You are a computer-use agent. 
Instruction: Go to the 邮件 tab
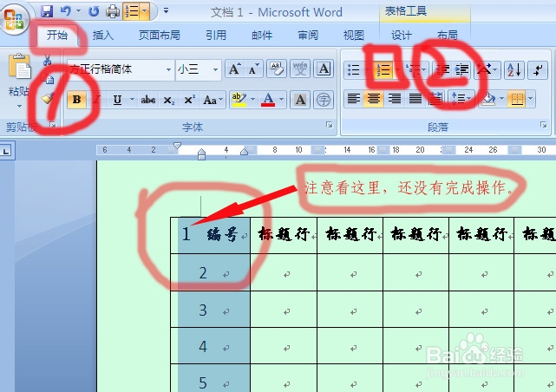262,35
